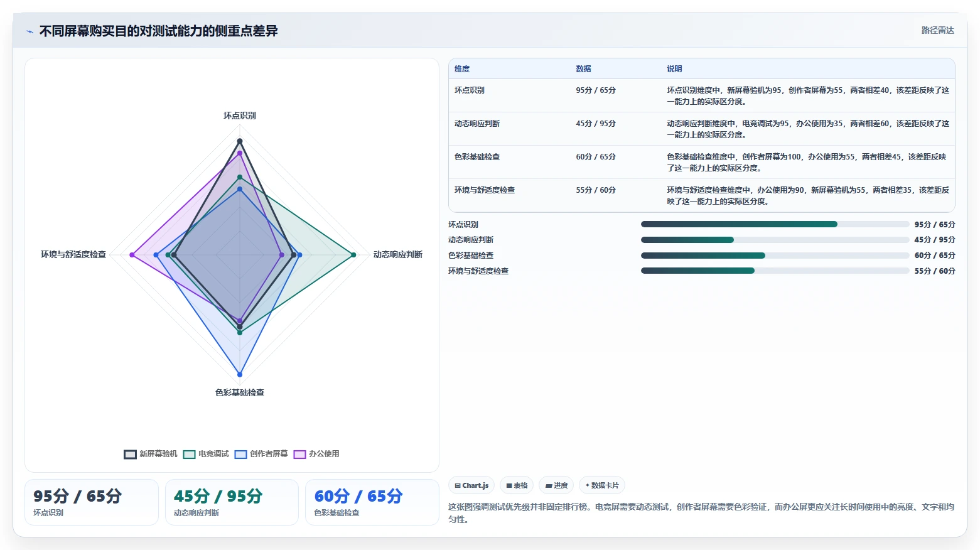Click the 动态响应判断 progress bar
Viewport: 980px width, 550px height.
775,240
